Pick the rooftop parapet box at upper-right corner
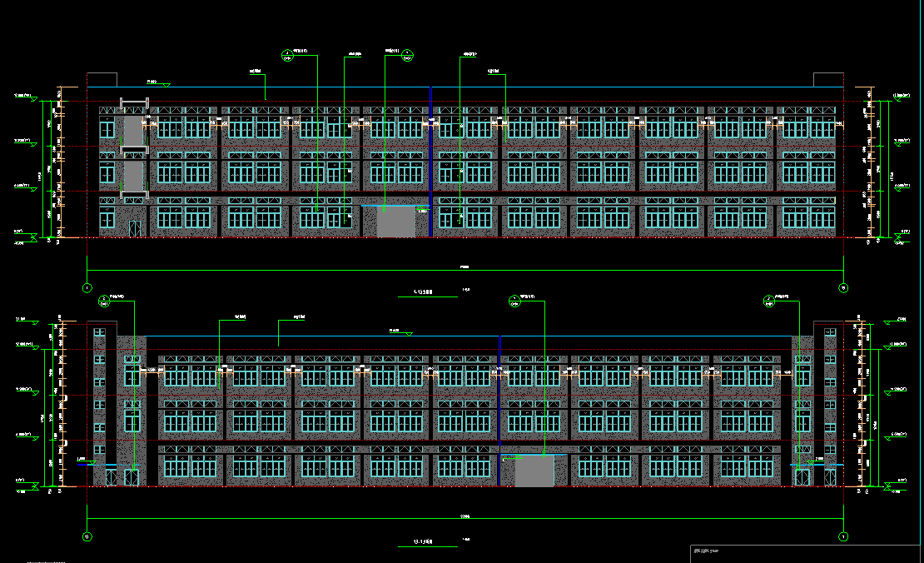The image size is (924, 563). point(828,80)
